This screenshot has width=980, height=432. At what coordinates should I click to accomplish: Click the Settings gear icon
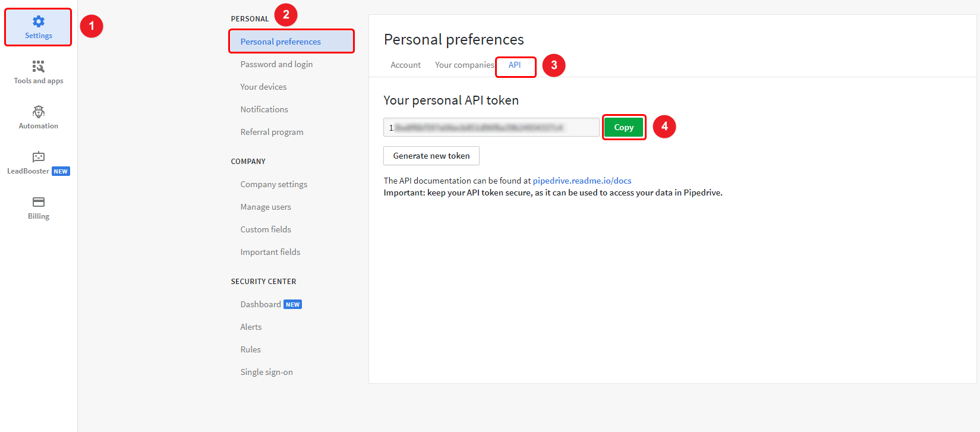point(39,21)
